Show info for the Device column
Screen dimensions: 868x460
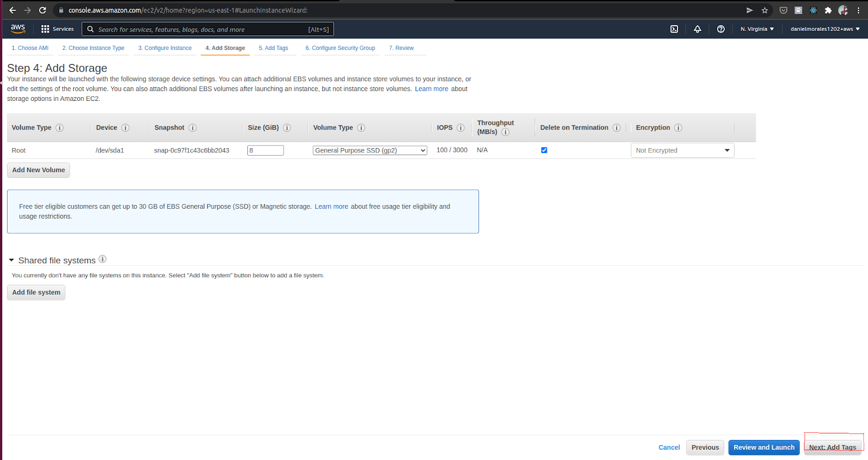pos(125,128)
